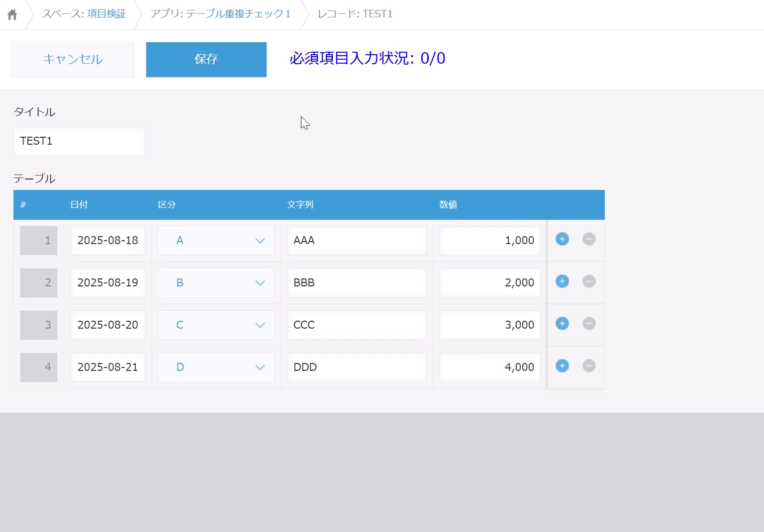764x532 pixels.
Task: Click the 数値 field showing 4,000
Action: click(x=489, y=367)
